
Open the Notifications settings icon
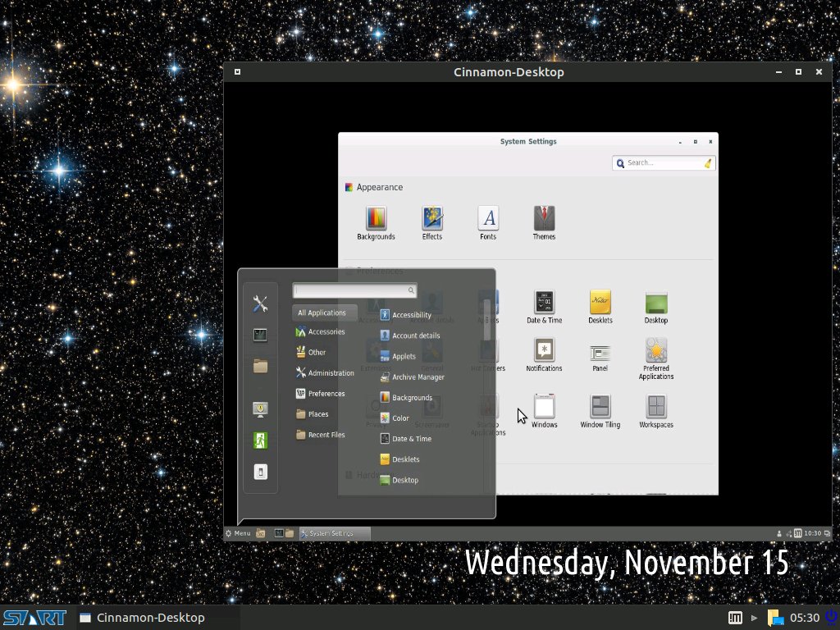pyautogui.click(x=544, y=354)
